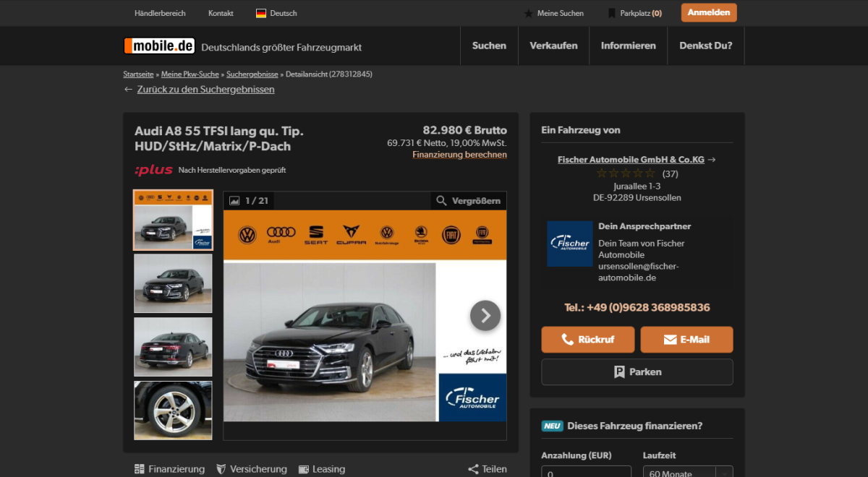The image size is (868, 477).
Task: Go to Suchergebnisse breadcrumb
Action: [252, 74]
